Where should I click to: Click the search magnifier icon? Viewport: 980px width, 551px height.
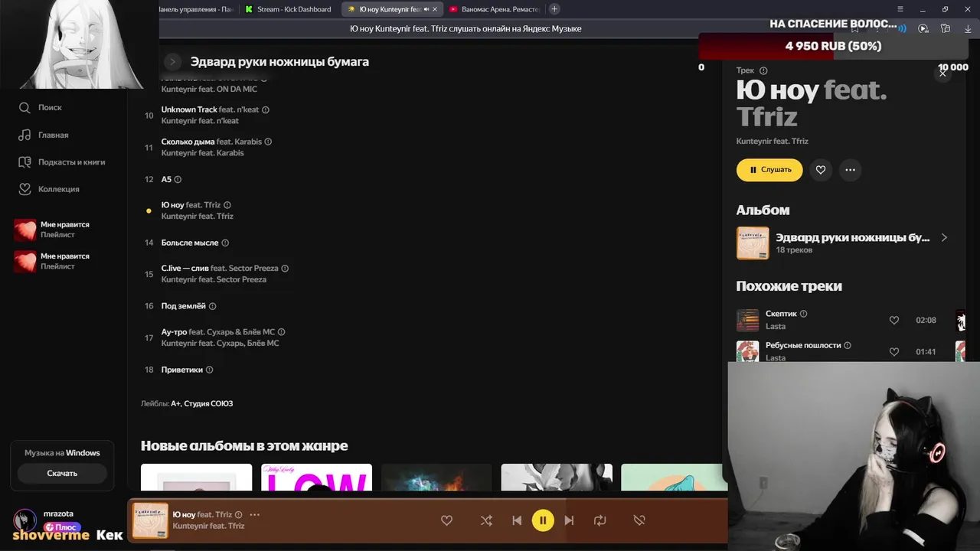[x=24, y=108]
